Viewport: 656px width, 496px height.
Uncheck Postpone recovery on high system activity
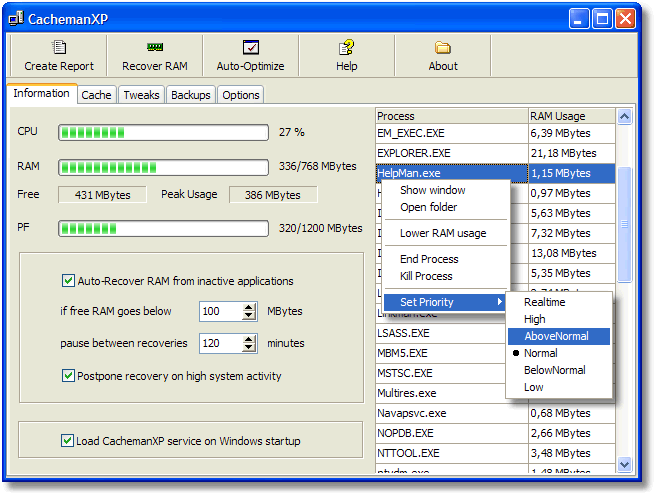pos(69,376)
